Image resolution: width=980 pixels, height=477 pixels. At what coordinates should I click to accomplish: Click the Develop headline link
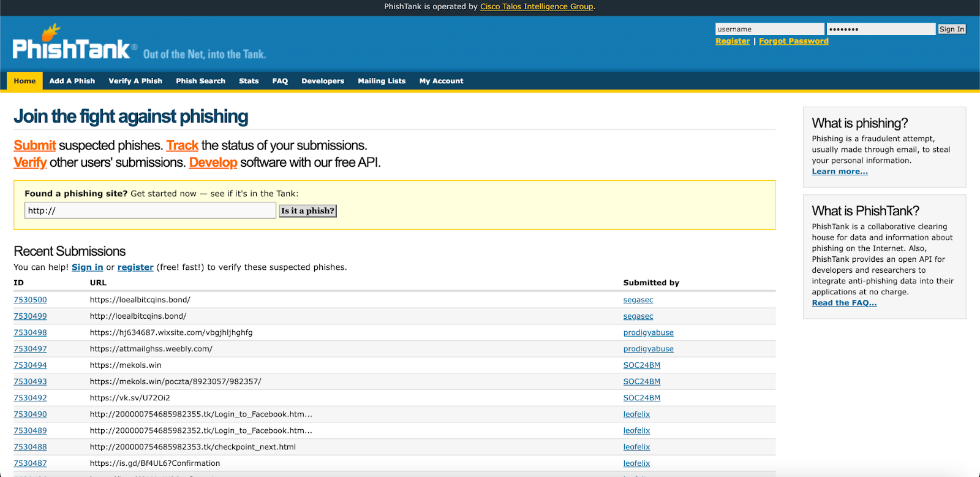point(213,162)
